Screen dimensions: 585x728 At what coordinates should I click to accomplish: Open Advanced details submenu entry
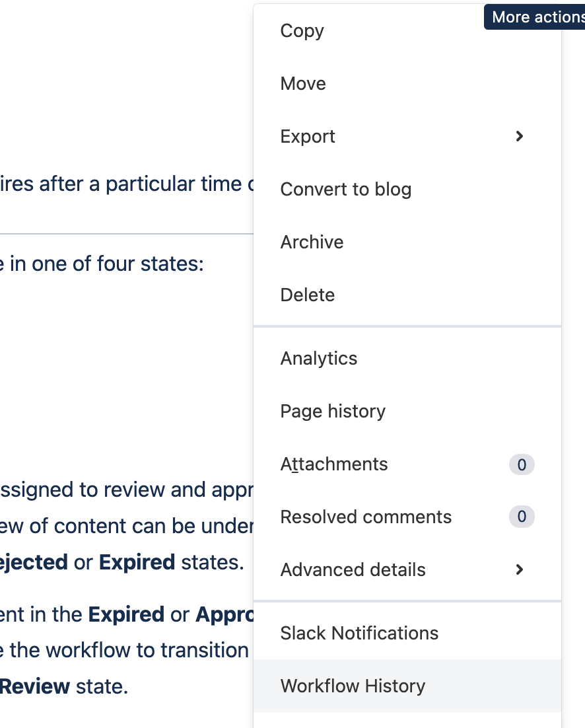coord(407,569)
